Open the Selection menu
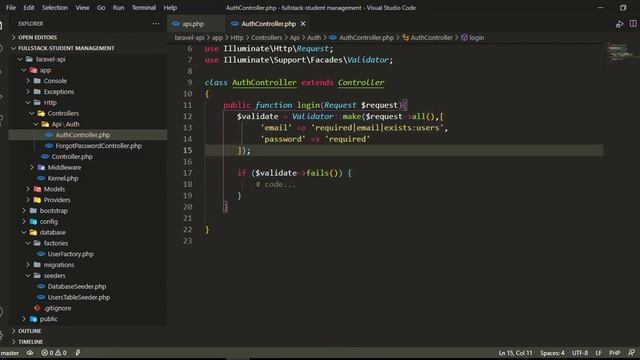The image size is (640, 360). (x=55, y=7)
